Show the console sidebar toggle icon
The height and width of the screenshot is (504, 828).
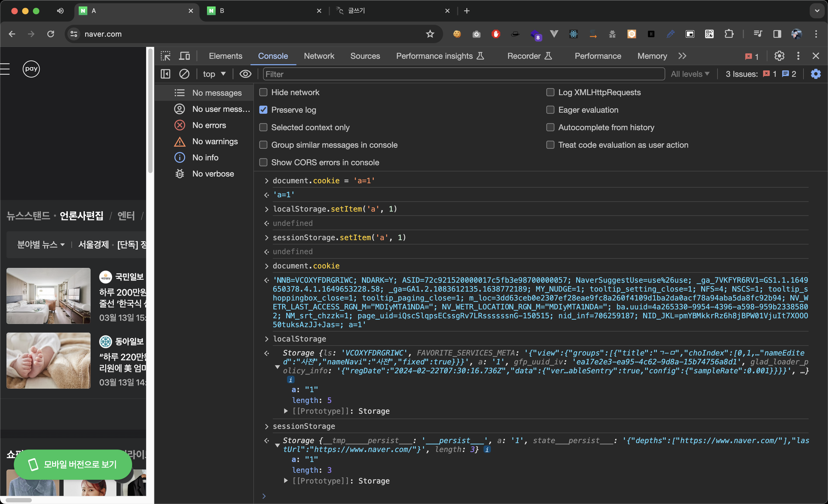pos(165,74)
